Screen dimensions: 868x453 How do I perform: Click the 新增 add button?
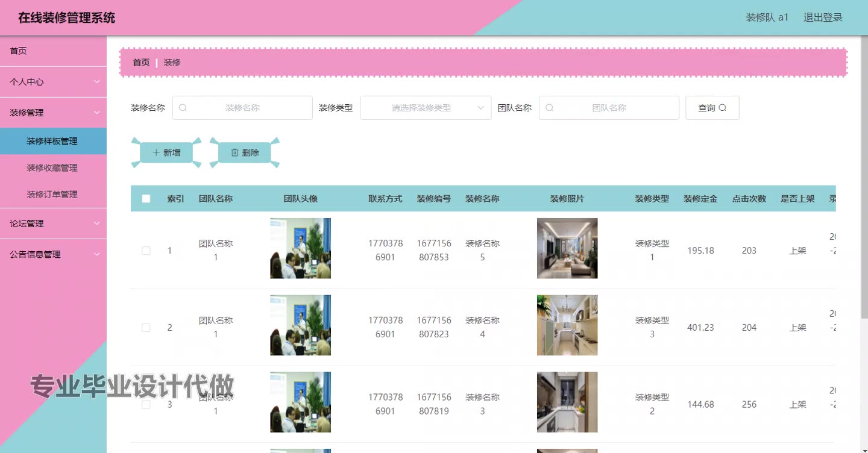click(x=166, y=152)
